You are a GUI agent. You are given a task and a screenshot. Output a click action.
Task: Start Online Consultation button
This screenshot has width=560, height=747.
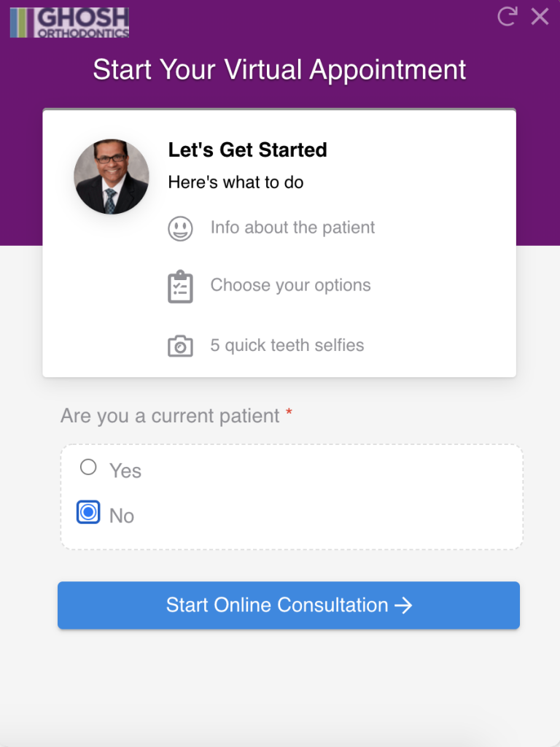[289, 605]
